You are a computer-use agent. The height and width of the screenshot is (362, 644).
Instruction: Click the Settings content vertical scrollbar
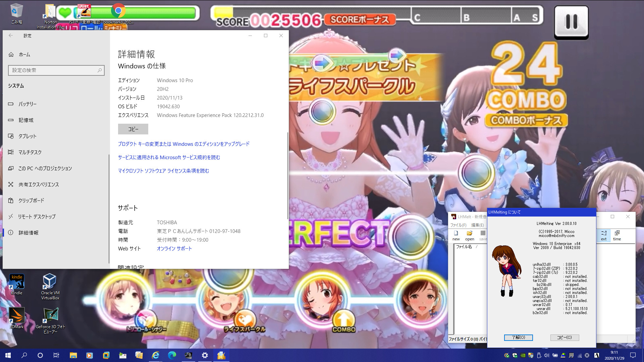287,176
